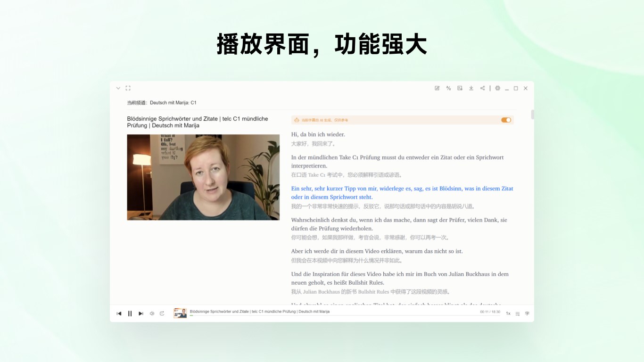This screenshot has width=644, height=362.
Task: Open the edit/notes icon in the top toolbar
Action: click(437, 88)
